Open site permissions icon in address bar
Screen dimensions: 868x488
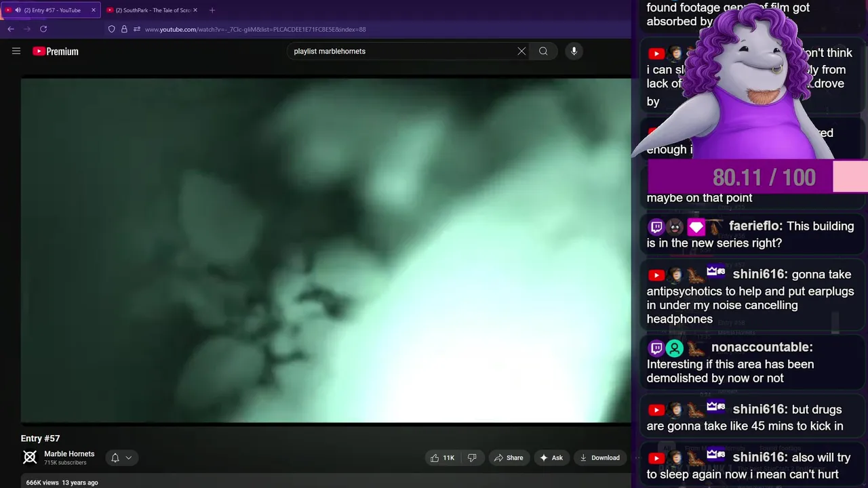pos(137,29)
